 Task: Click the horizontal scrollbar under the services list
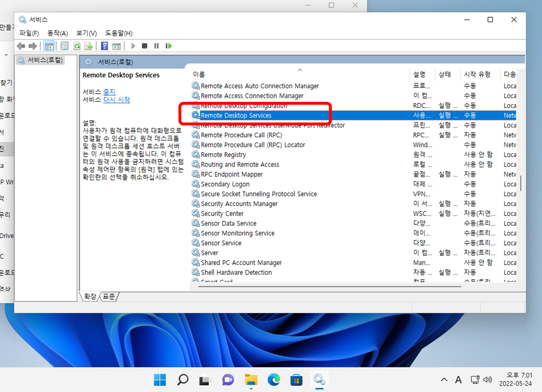pos(329,286)
